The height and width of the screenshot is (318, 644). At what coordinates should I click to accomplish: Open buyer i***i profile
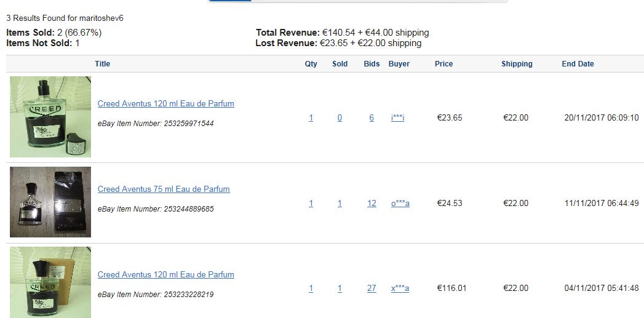click(x=397, y=118)
